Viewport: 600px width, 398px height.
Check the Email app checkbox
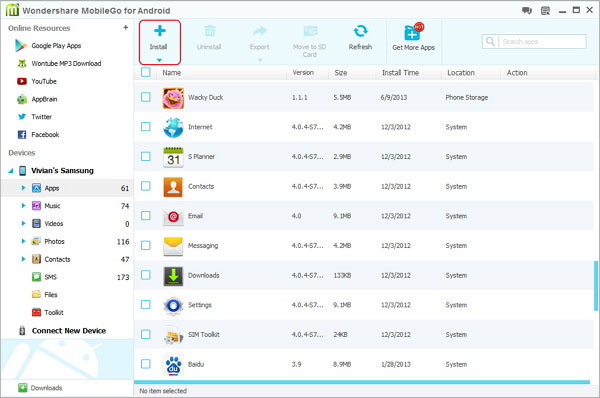click(x=145, y=215)
